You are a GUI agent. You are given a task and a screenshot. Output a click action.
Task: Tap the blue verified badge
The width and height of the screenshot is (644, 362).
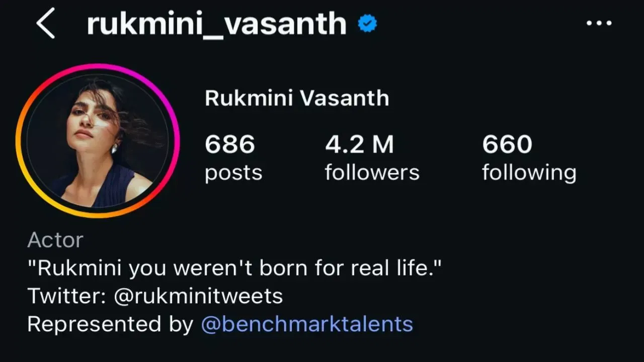point(368,24)
